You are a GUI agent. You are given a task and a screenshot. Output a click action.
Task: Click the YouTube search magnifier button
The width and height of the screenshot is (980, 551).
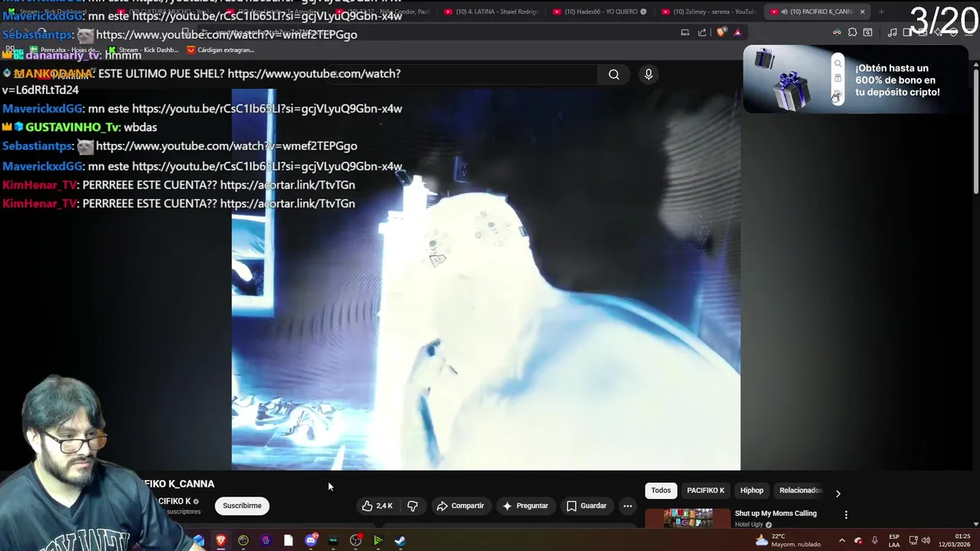tap(614, 74)
